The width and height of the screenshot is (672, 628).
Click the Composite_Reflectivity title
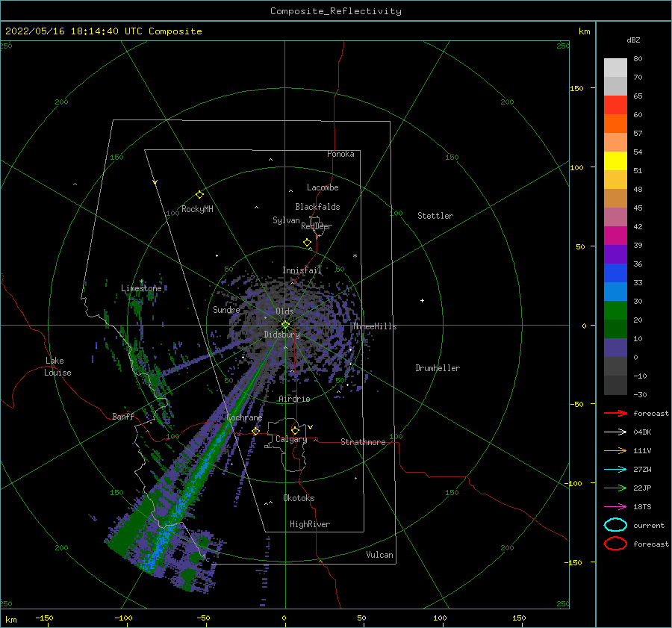[x=335, y=11]
